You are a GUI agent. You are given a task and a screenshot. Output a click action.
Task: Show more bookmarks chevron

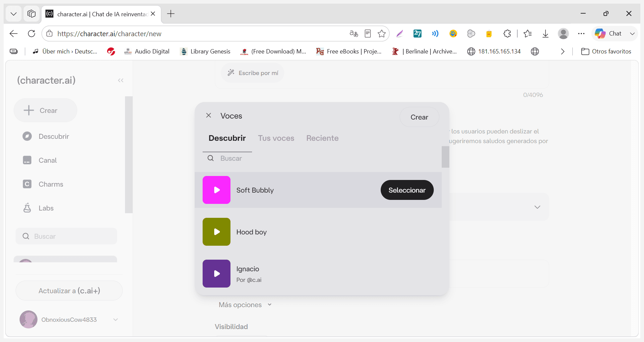click(563, 51)
